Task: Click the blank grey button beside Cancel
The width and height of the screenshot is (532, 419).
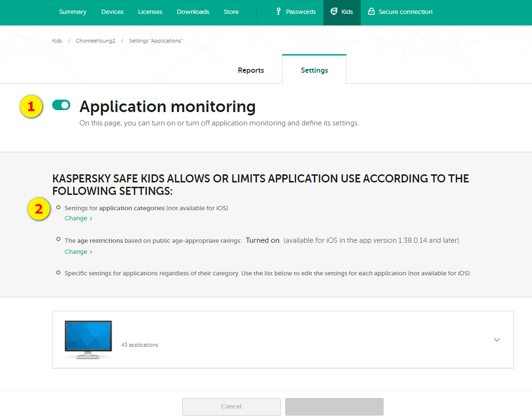Action: pyautogui.click(x=334, y=407)
